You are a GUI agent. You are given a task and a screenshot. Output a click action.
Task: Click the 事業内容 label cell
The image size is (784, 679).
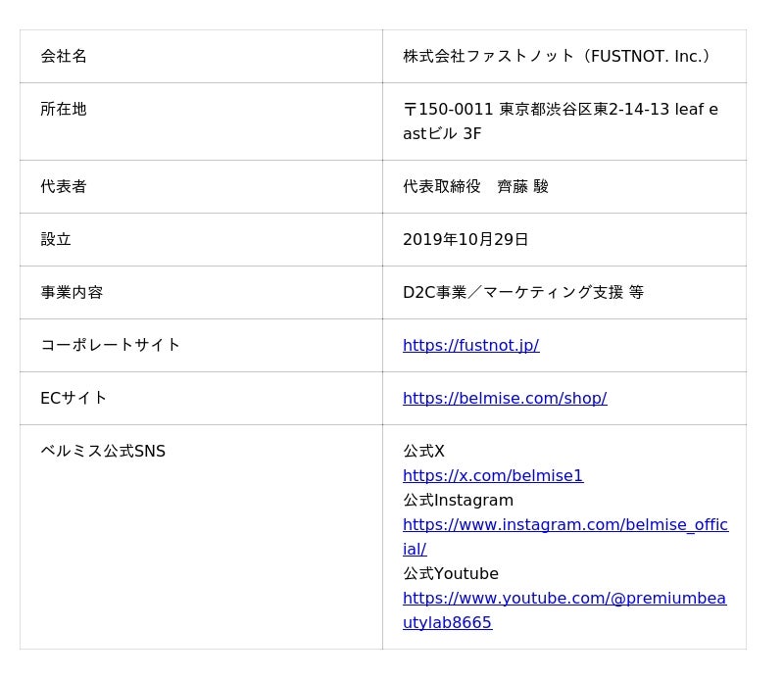[72, 292]
